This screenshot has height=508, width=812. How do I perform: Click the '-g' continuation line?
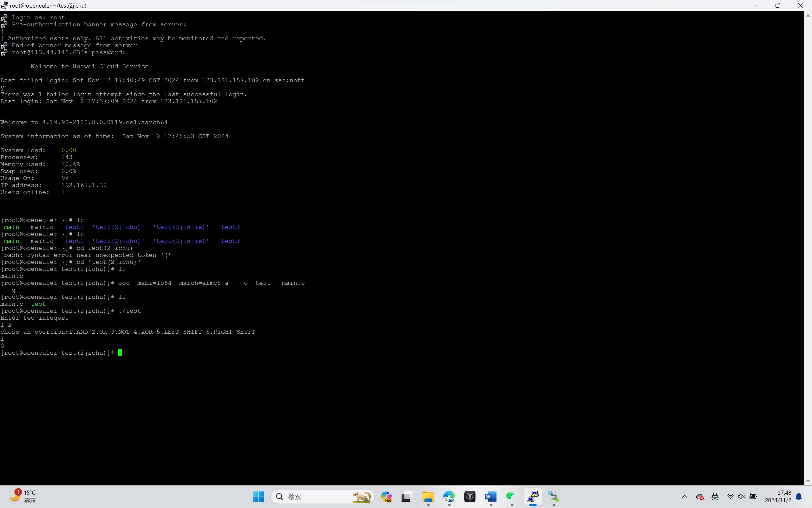pos(12,290)
